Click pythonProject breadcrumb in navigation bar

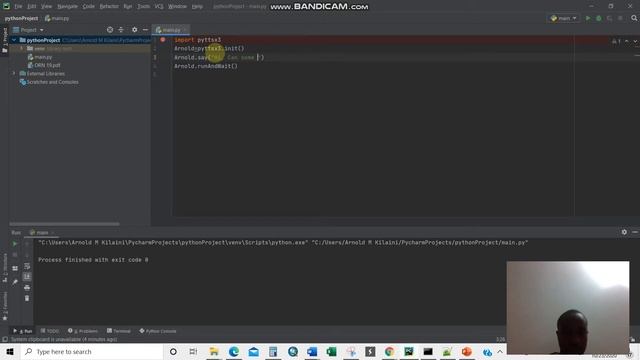click(21, 18)
